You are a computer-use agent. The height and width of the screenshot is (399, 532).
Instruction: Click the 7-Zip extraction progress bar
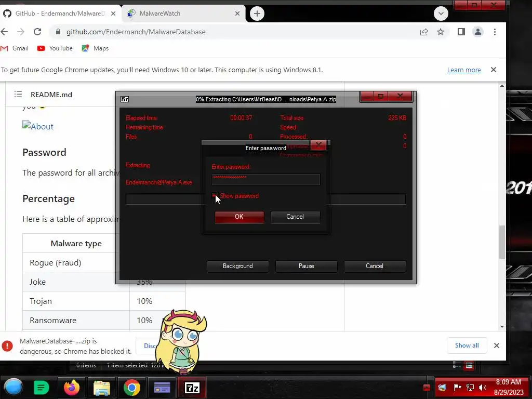tap(265, 199)
